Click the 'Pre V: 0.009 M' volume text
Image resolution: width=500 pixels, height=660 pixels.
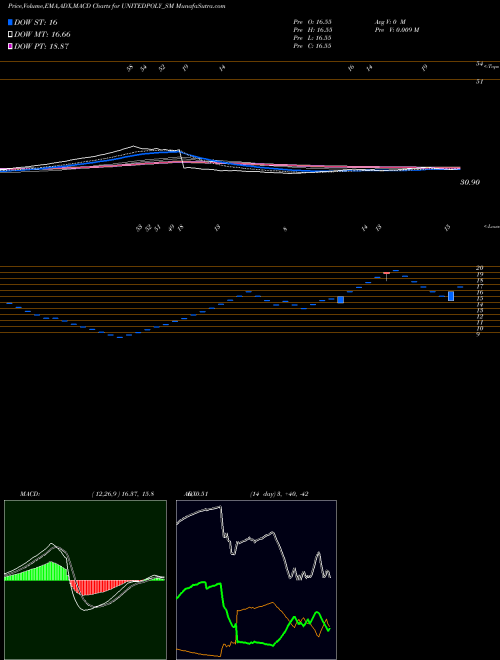(396, 30)
